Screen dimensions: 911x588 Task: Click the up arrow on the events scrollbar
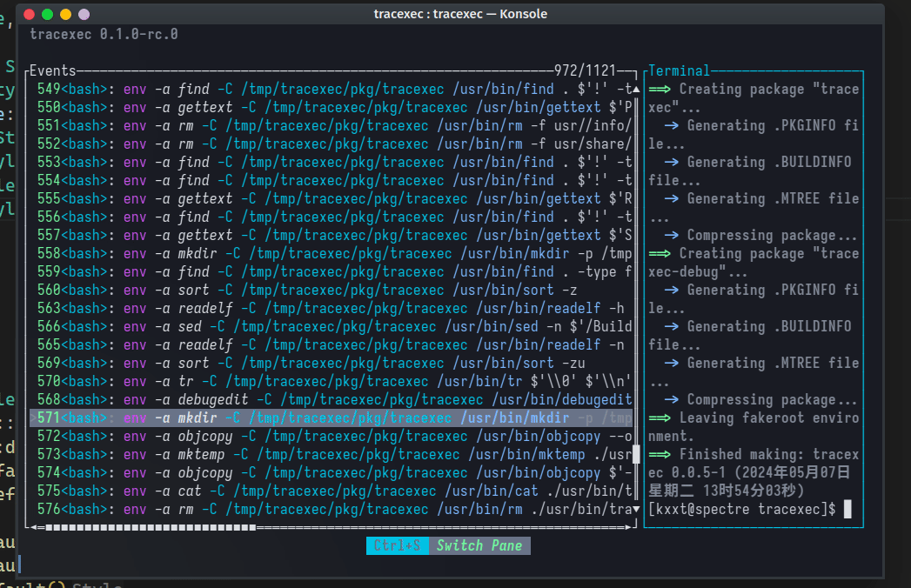635,88
